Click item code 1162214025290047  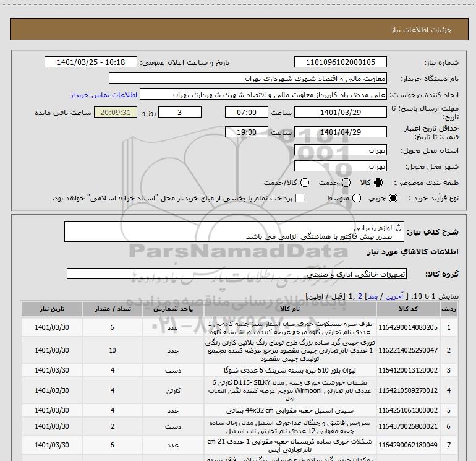(408, 350)
